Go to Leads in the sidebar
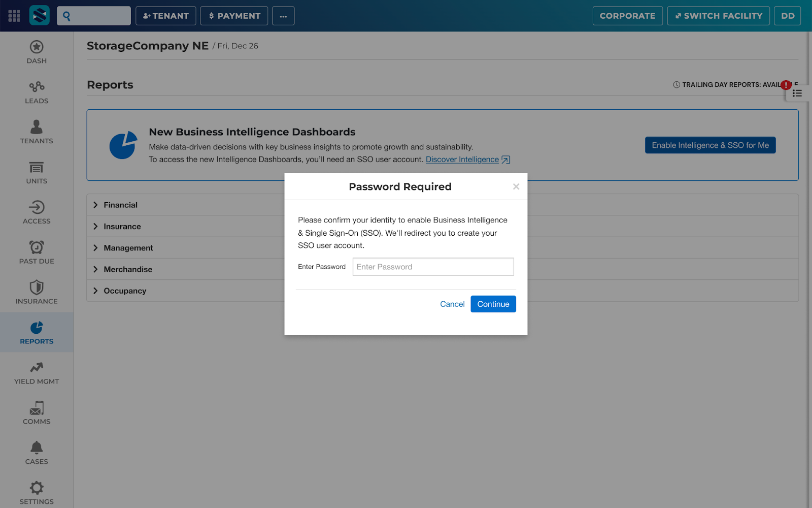Screen dimensions: 812x508 click(37, 87)
